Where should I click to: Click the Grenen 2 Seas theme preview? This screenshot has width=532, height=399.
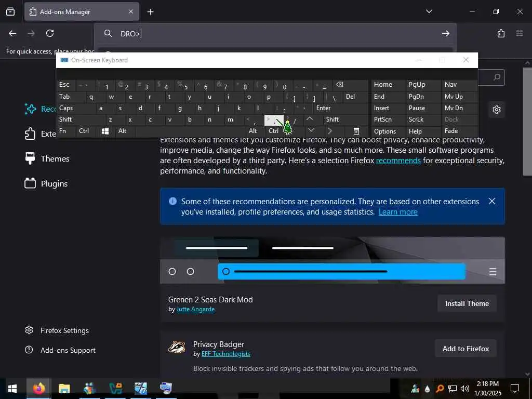(332, 261)
